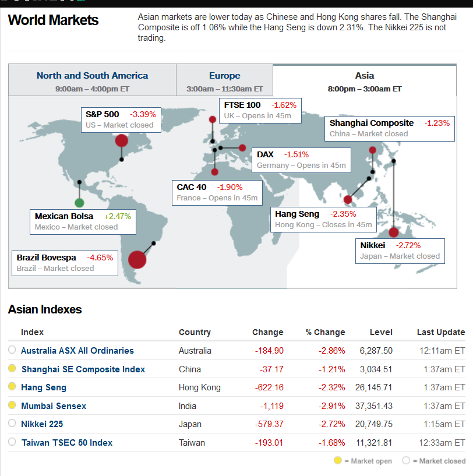Click the % Change column header
Screen dimensions: 473x476
point(325,332)
